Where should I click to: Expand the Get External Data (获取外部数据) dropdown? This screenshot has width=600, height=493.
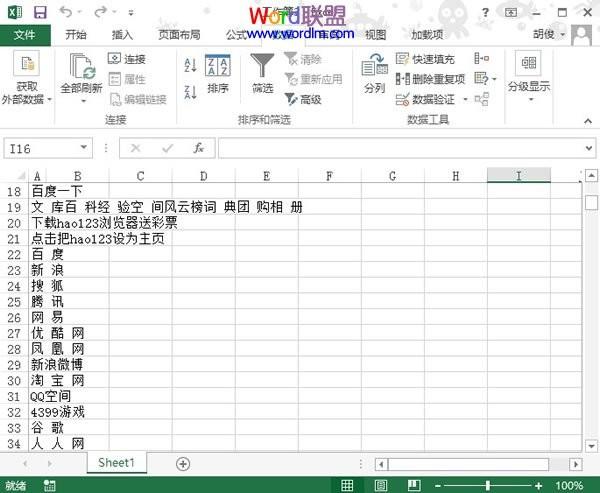(27, 92)
